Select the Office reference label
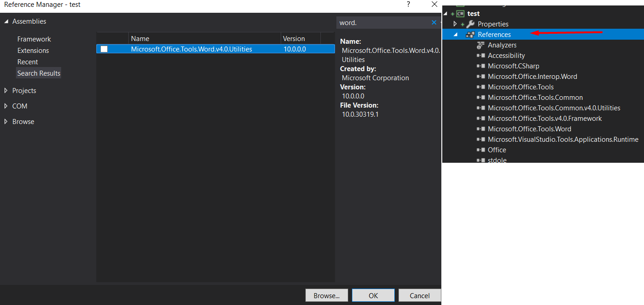Image resolution: width=644 pixels, height=305 pixels. [x=497, y=150]
